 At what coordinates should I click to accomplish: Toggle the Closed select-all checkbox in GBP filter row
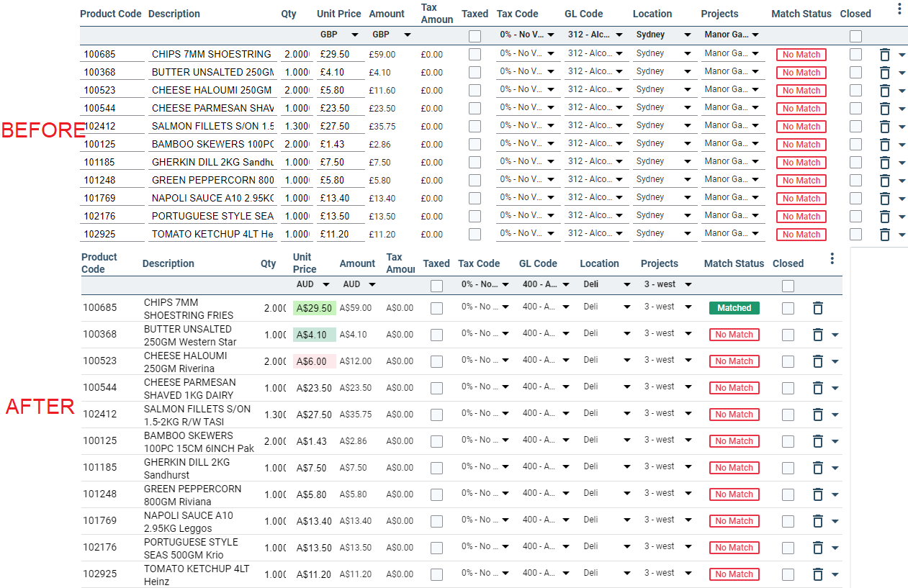click(855, 36)
